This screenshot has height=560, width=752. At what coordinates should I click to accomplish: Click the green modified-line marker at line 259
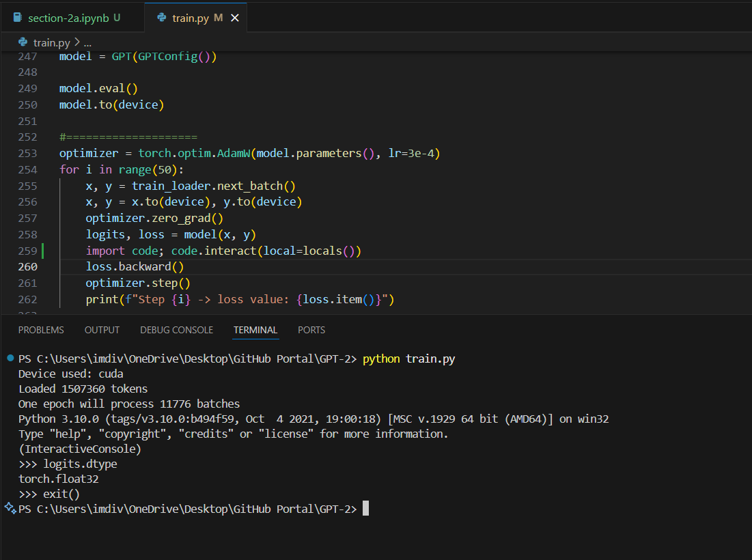click(42, 251)
